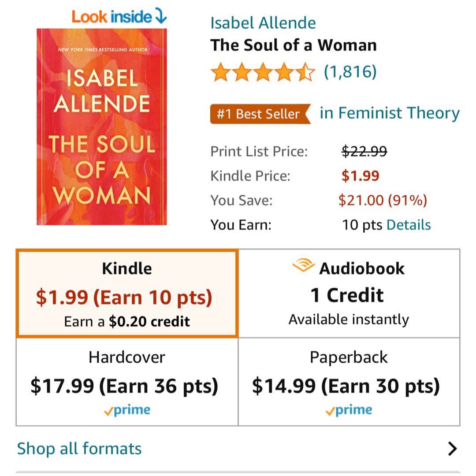The height and width of the screenshot is (476, 476).
Task: Click the #1 Best Seller badge
Action: 259,114
